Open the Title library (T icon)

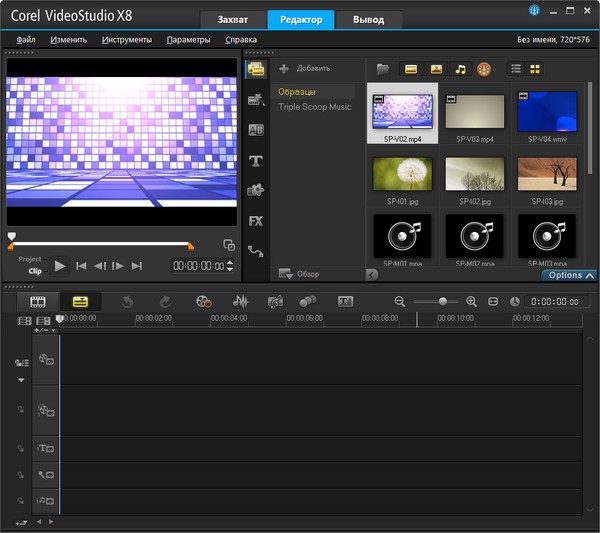coord(256,161)
